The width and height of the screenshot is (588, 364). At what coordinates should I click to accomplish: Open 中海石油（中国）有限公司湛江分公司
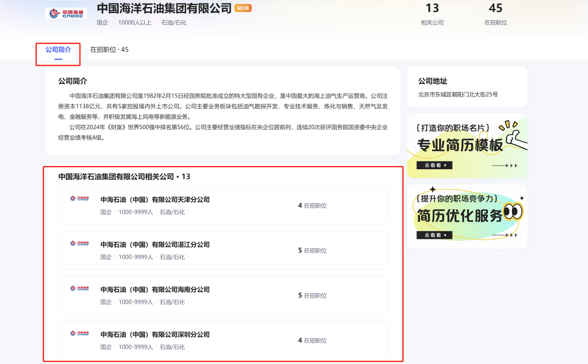tap(155, 245)
